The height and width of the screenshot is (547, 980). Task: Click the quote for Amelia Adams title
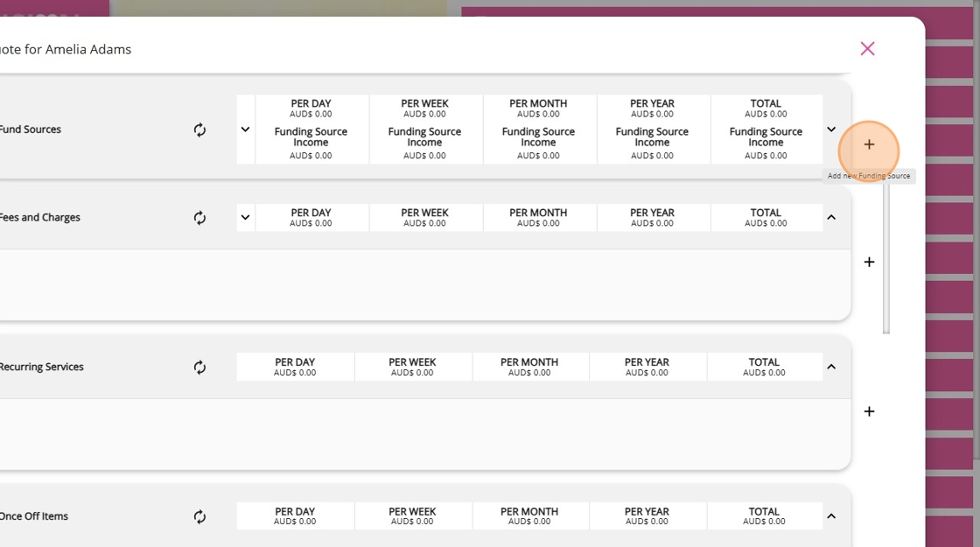pos(66,49)
